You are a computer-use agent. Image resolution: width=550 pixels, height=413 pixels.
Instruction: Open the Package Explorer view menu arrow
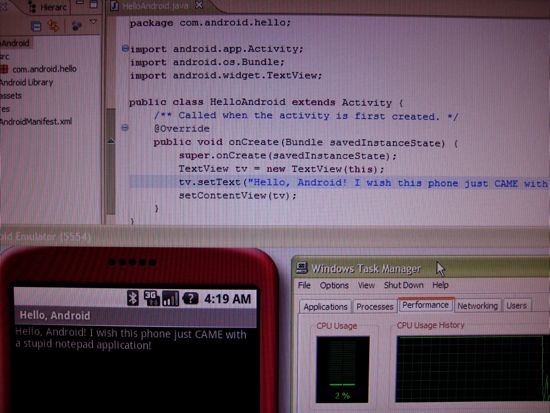coord(93,21)
